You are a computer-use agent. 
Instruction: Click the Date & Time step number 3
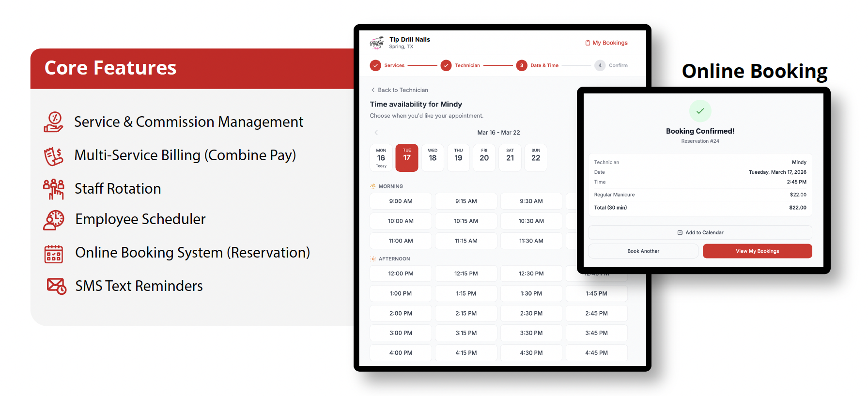pos(522,65)
